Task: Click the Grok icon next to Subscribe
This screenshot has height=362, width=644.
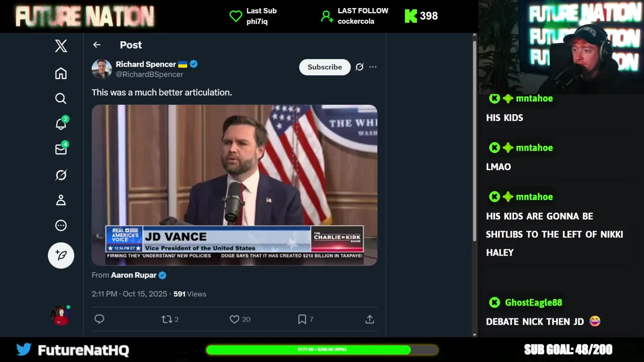Action: [x=359, y=67]
